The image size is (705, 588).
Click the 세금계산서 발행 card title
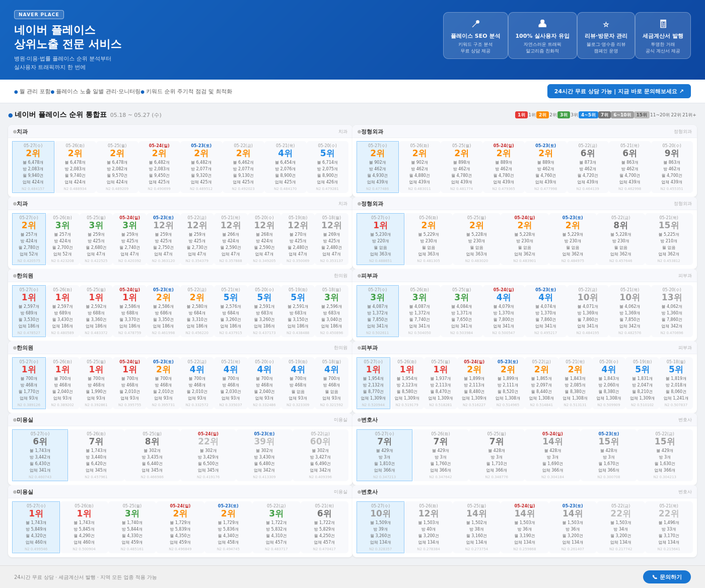(663, 36)
